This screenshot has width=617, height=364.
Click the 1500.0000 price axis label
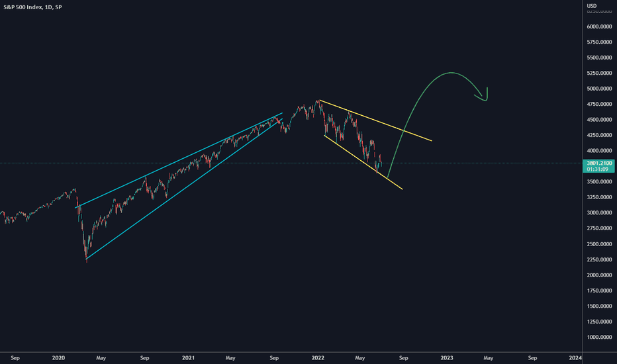tap(599, 306)
